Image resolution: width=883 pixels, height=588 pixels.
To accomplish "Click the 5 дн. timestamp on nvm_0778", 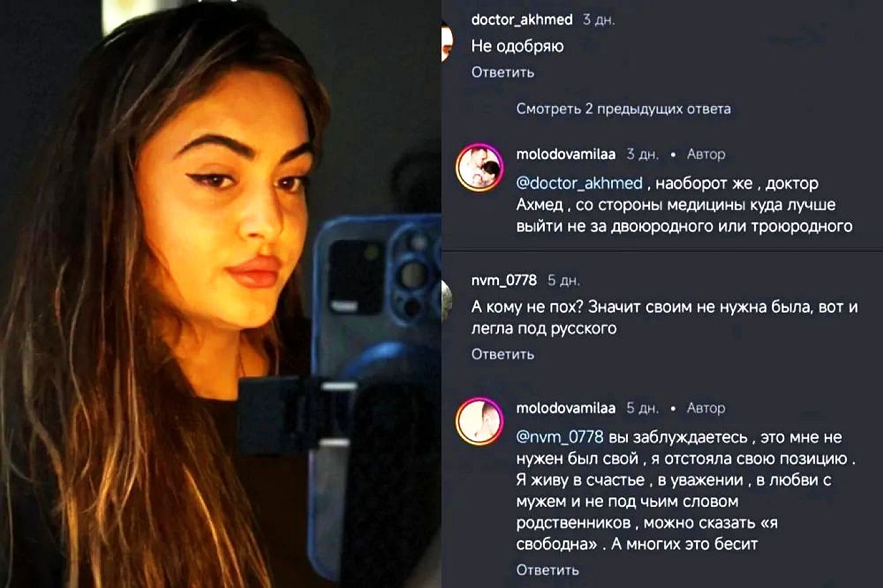I will [x=563, y=281].
